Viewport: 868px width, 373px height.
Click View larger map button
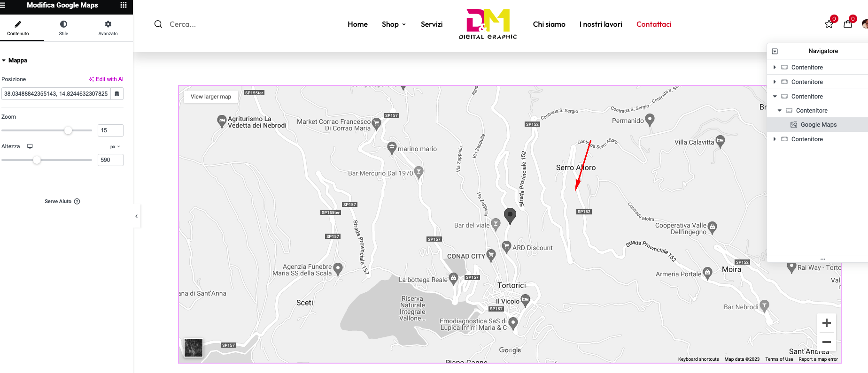pyautogui.click(x=211, y=97)
